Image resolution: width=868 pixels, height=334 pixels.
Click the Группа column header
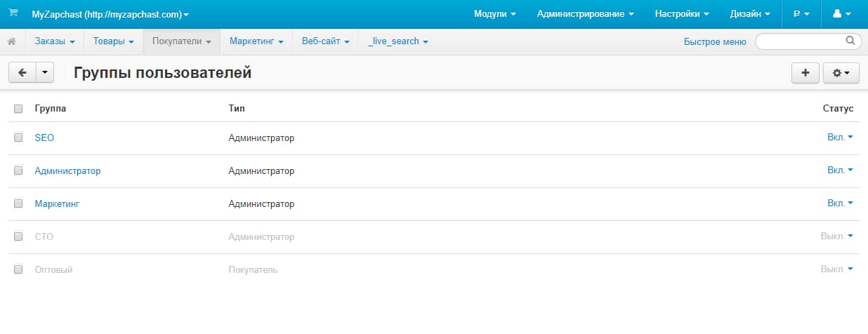pos(51,109)
